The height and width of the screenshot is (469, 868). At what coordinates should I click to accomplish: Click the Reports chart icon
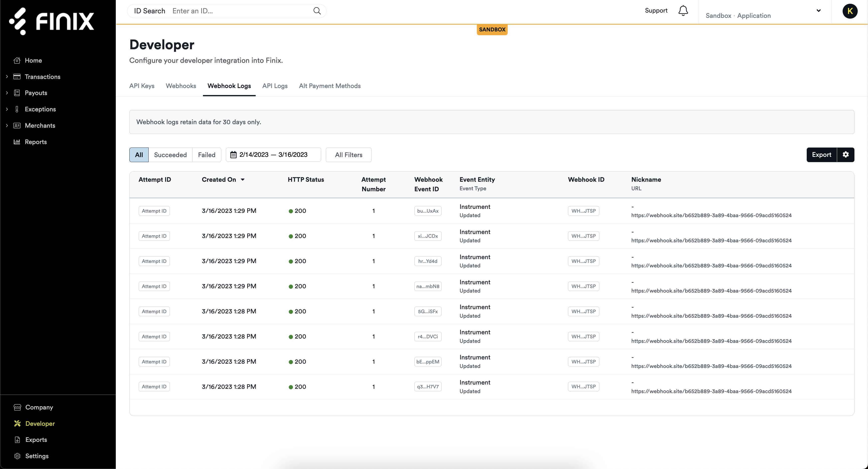pyautogui.click(x=17, y=142)
